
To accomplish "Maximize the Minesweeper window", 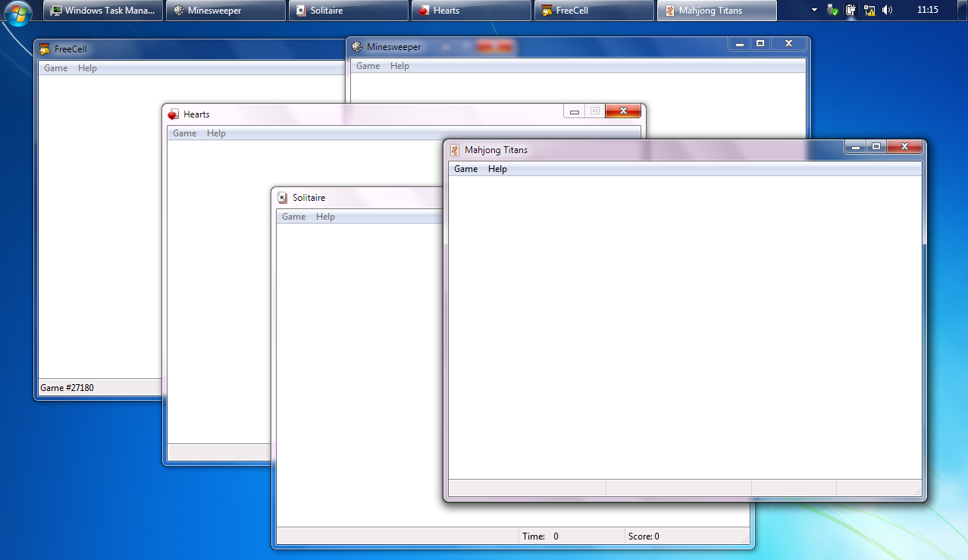I will click(760, 44).
